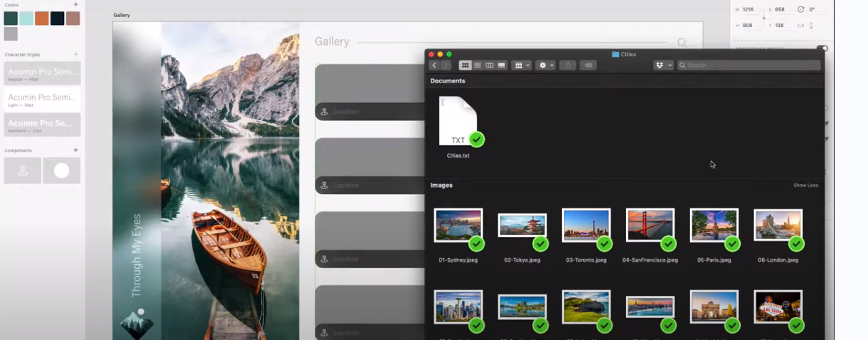Select the location pin component thumbnail
This screenshot has width=868, height=340.
pos(22,171)
